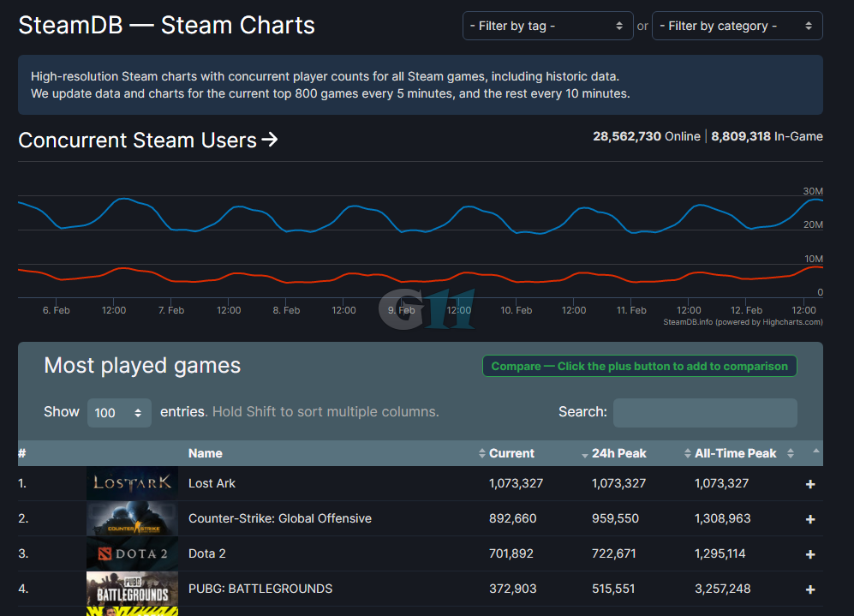
Task: Open the Counter-Strike game thumbnail
Action: coord(133,518)
